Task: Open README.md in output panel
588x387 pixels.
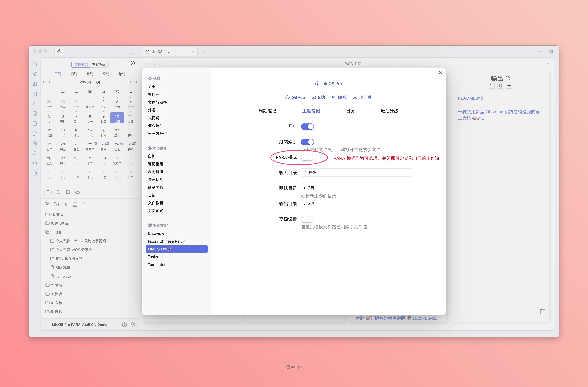Action: (x=470, y=98)
